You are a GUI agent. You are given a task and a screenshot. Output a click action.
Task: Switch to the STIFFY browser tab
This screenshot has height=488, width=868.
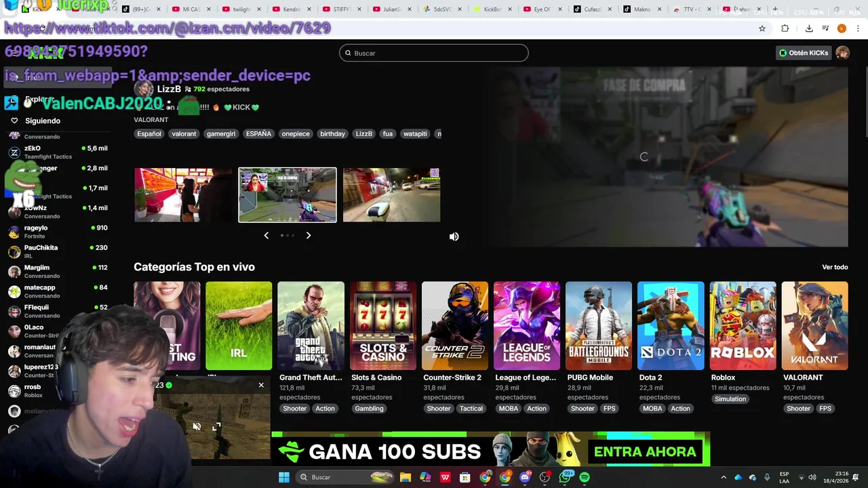click(x=342, y=9)
